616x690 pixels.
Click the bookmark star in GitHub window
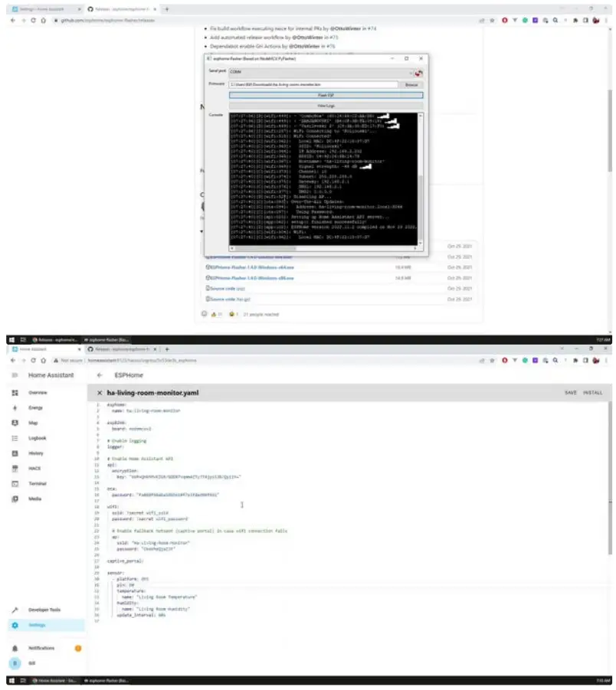pyautogui.click(x=493, y=20)
